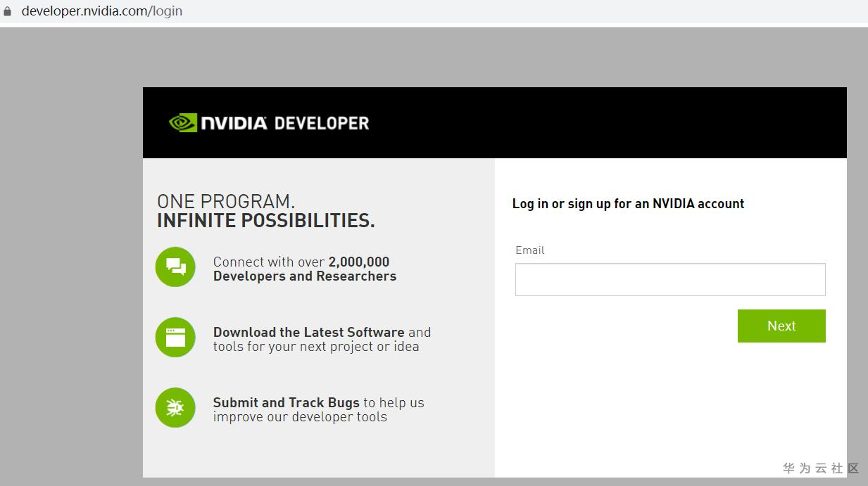Click the green bug tracking icon

click(x=175, y=407)
